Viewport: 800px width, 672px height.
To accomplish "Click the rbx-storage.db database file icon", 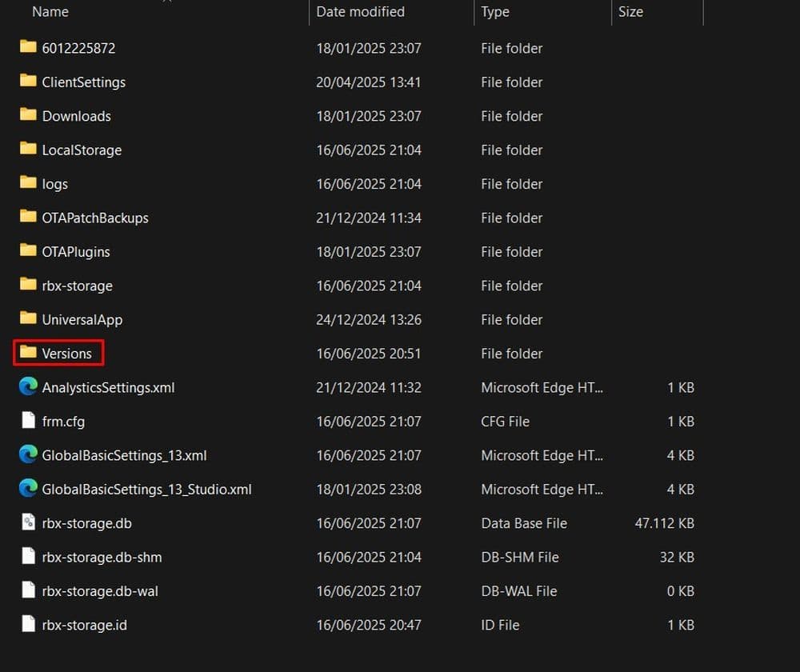I will (28, 523).
